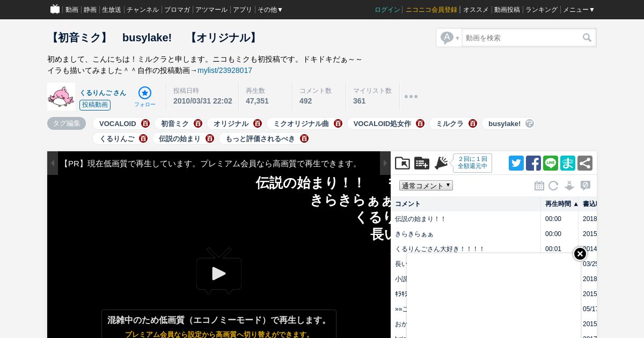This screenshot has height=338, width=644.
Task: Open dictionary icon for もっと評価されるべき tag
Action: click(x=304, y=138)
